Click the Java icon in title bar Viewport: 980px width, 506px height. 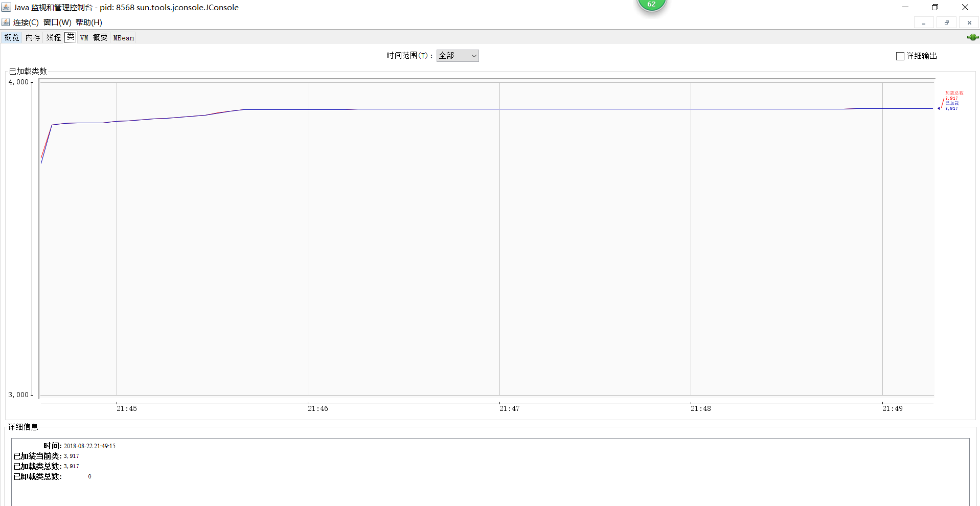pyautogui.click(x=6, y=7)
